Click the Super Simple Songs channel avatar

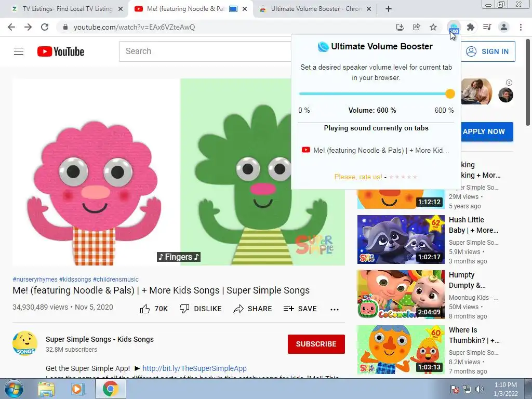coord(25,343)
